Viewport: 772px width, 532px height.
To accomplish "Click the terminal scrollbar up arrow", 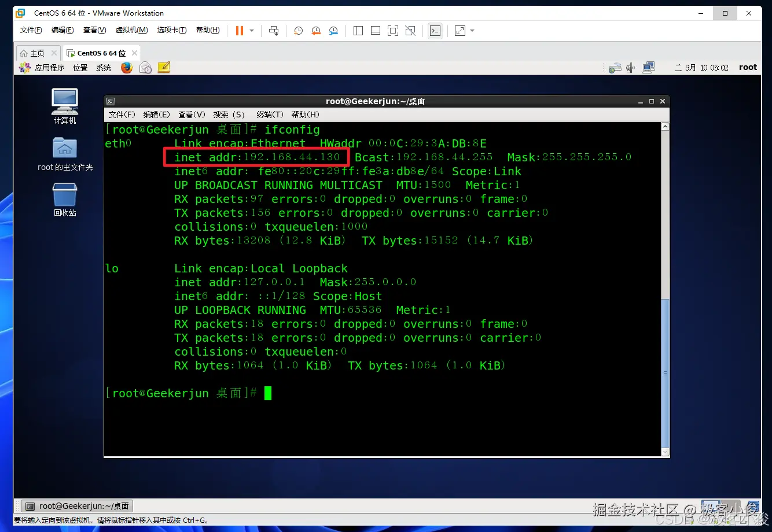I will (x=665, y=127).
